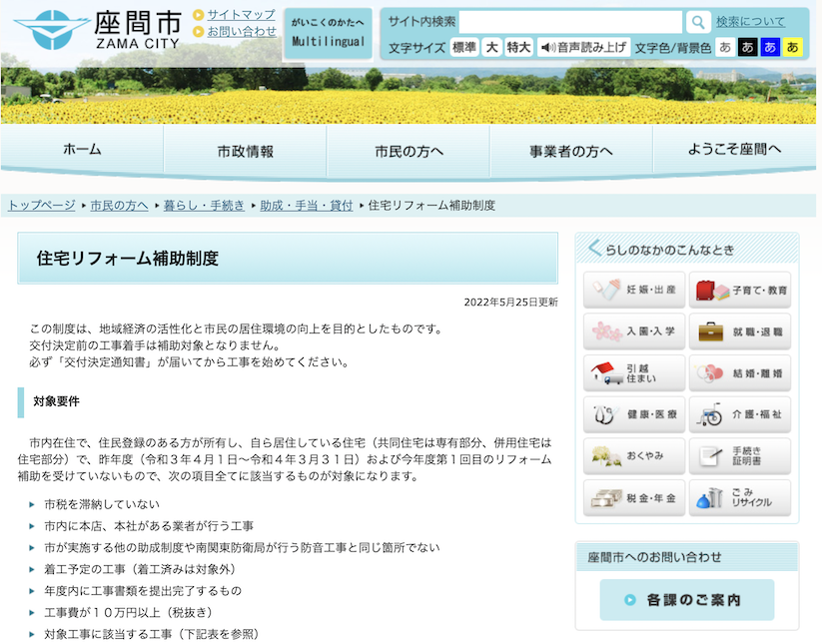Go to 助成・手当・貸付 breadcrumb link
Screen dimensions: 822x644
[x=307, y=206]
